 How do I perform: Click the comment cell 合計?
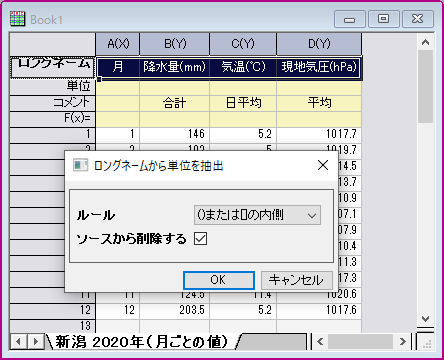(175, 103)
